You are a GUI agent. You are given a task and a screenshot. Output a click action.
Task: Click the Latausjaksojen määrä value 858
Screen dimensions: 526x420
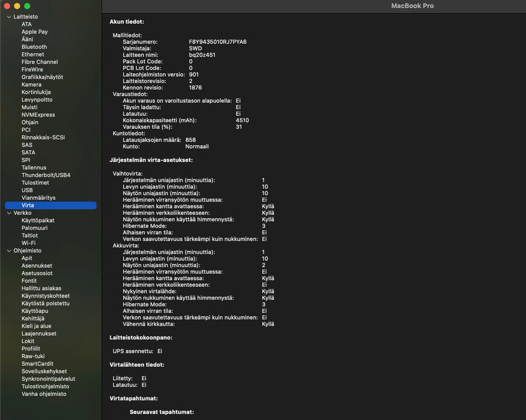[x=191, y=140]
